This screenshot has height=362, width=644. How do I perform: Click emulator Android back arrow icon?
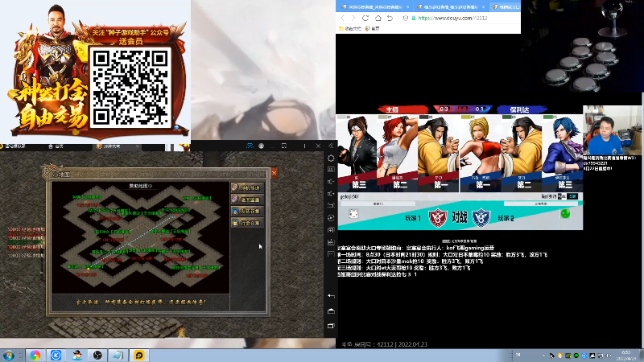[x=331, y=296]
